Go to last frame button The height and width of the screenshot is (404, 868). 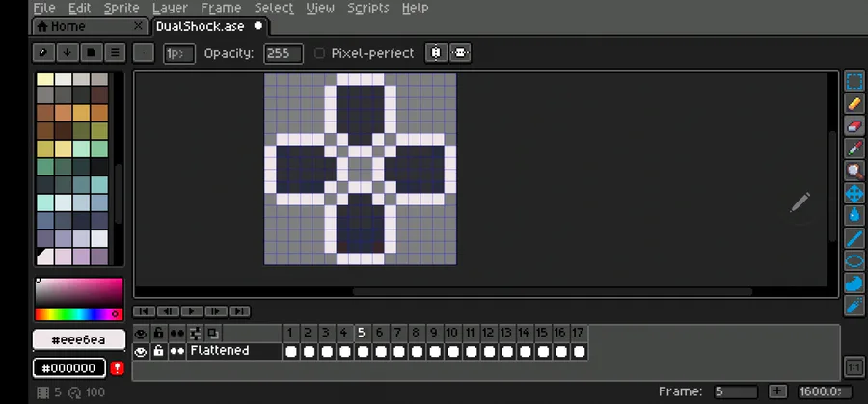[x=240, y=311]
